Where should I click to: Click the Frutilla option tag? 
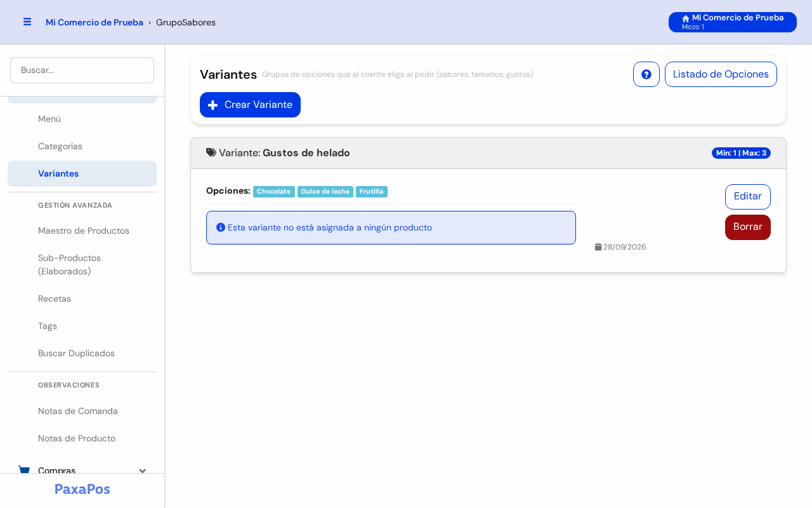(x=372, y=192)
